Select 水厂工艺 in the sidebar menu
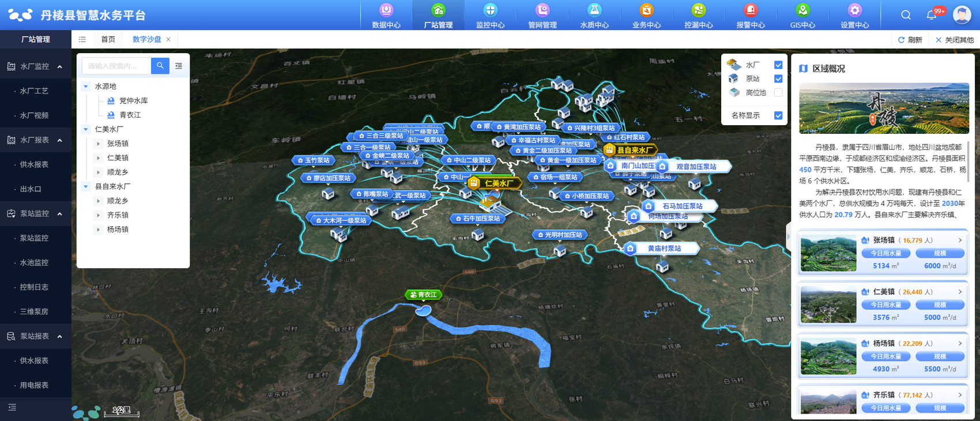 (34, 91)
